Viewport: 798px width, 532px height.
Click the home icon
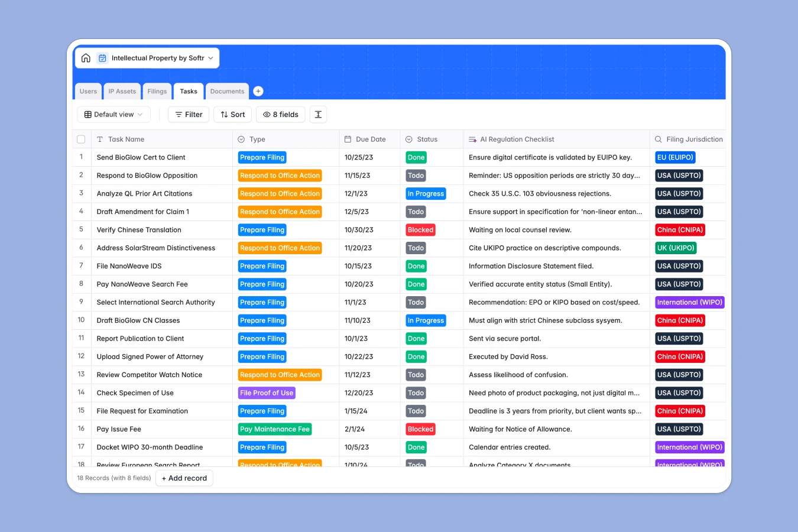pyautogui.click(x=86, y=58)
